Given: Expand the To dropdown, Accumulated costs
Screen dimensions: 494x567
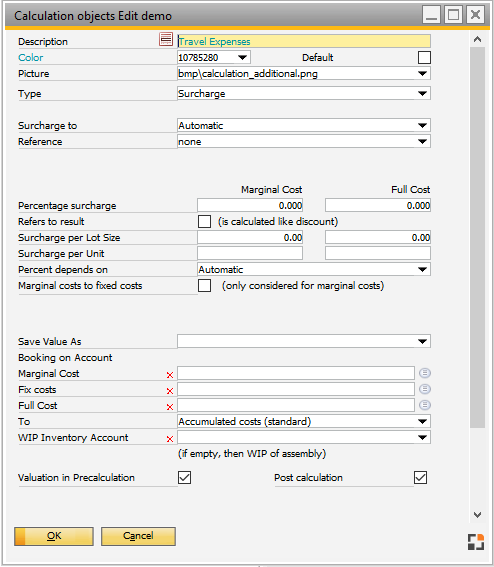Looking at the screenshot, I should tap(422, 421).
